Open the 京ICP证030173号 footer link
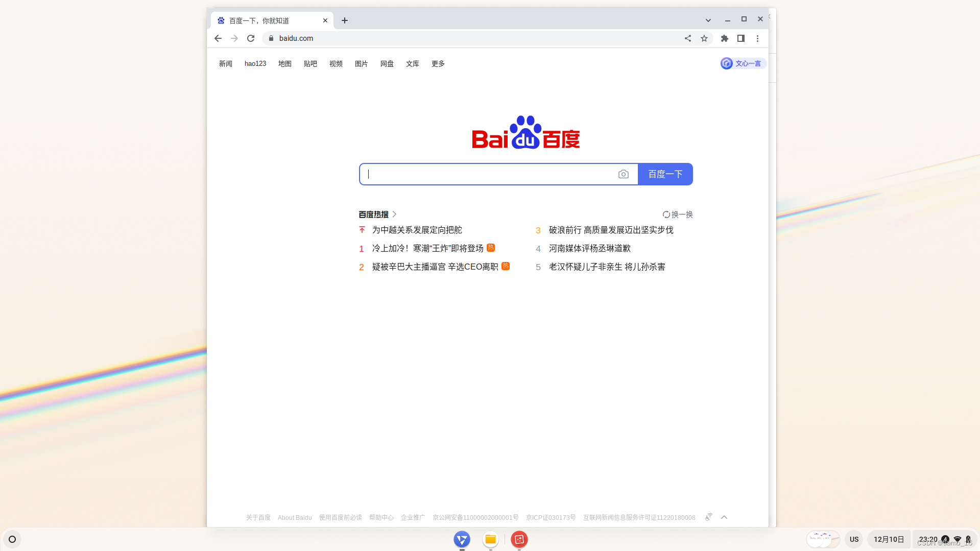The width and height of the screenshot is (980, 551). click(551, 518)
